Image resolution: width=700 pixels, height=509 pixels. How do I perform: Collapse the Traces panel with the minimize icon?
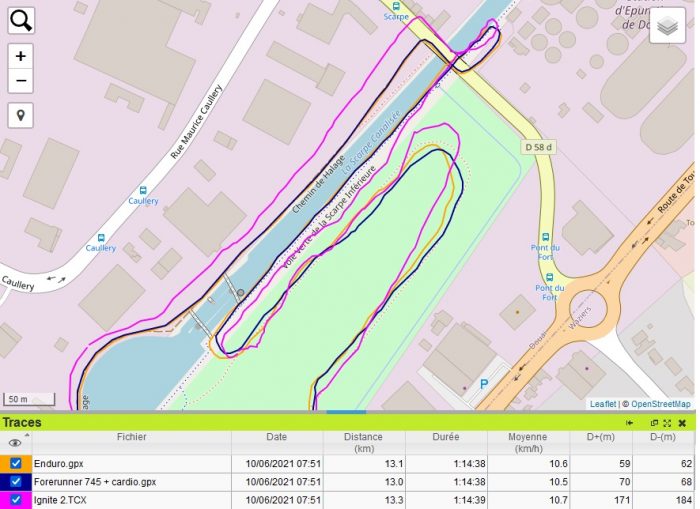point(668,423)
